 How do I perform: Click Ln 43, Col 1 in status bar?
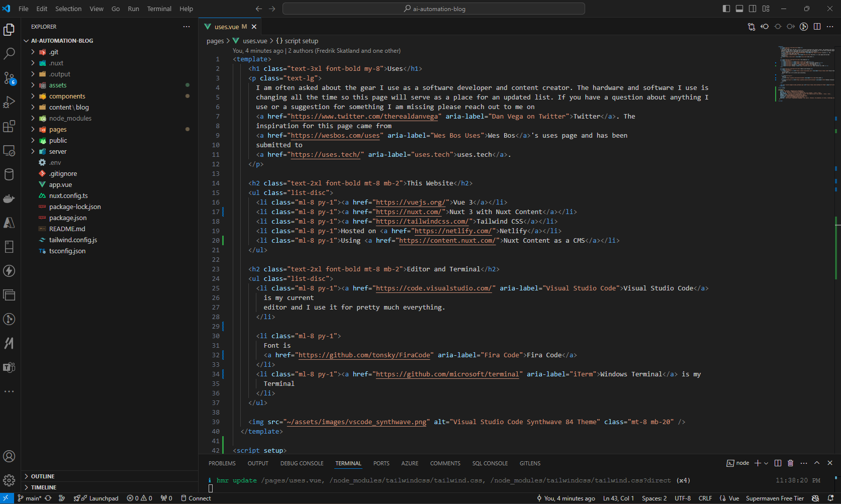point(618,498)
